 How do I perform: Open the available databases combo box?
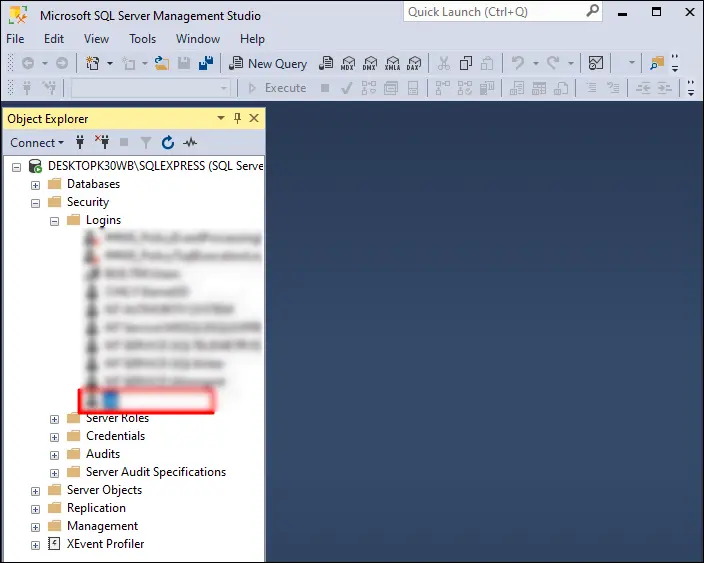(x=150, y=88)
